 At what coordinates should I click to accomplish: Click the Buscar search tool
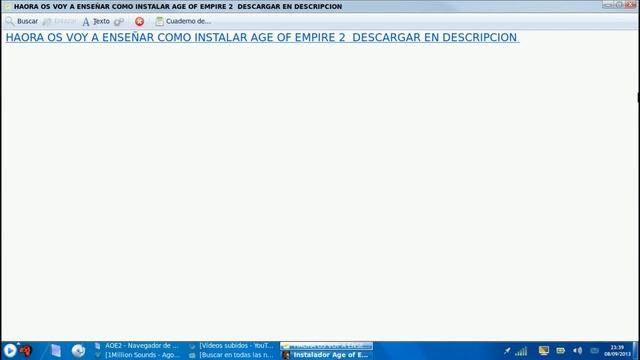point(22,21)
